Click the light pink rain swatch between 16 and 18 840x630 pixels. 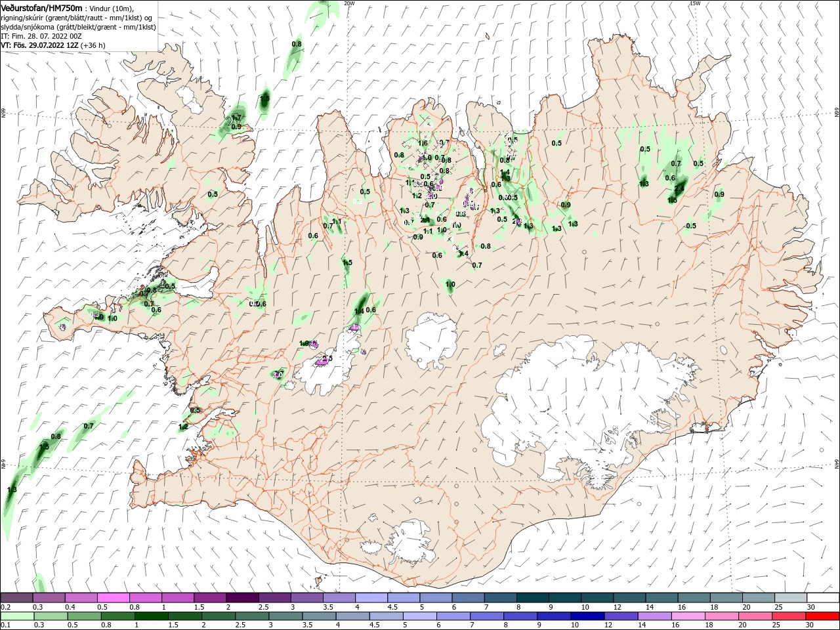687,616
